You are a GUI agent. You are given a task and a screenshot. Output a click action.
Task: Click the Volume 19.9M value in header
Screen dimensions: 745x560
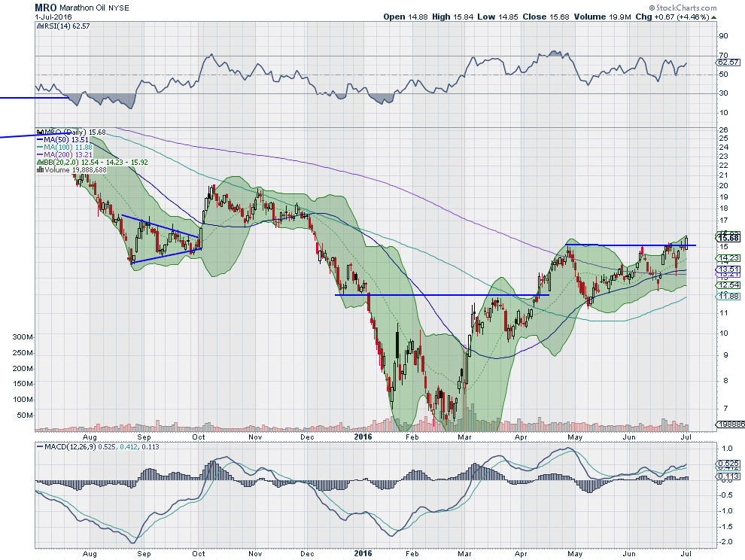[x=602, y=17]
